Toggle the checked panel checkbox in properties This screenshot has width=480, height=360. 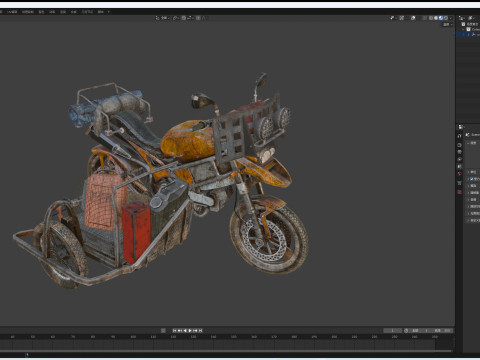coord(472,179)
